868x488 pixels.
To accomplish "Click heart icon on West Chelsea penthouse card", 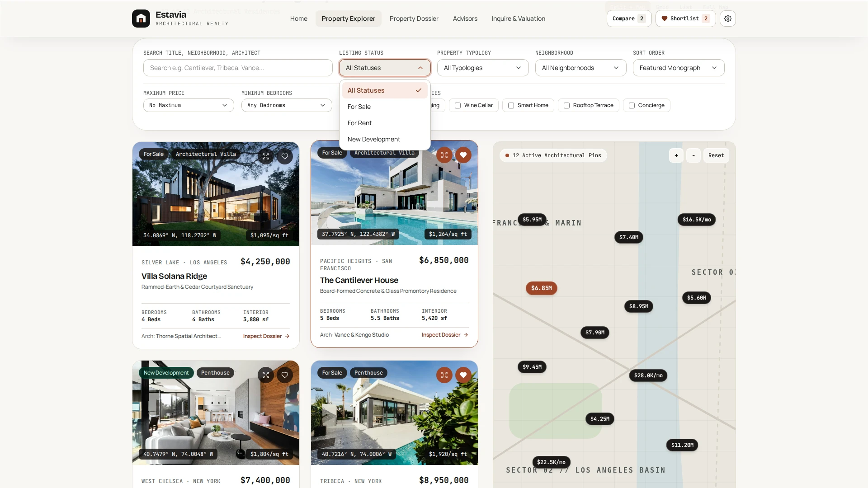I will pos(285,375).
